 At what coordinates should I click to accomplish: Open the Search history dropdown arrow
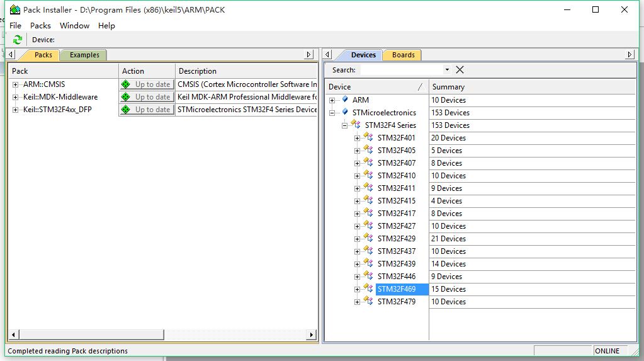pos(447,69)
